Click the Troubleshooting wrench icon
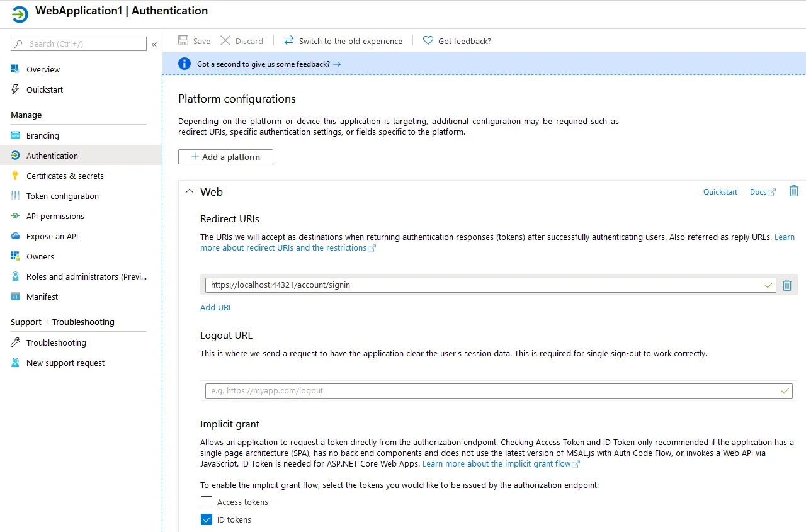Viewport: 806px width, 532px height. pyautogui.click(x=15, y=342)
